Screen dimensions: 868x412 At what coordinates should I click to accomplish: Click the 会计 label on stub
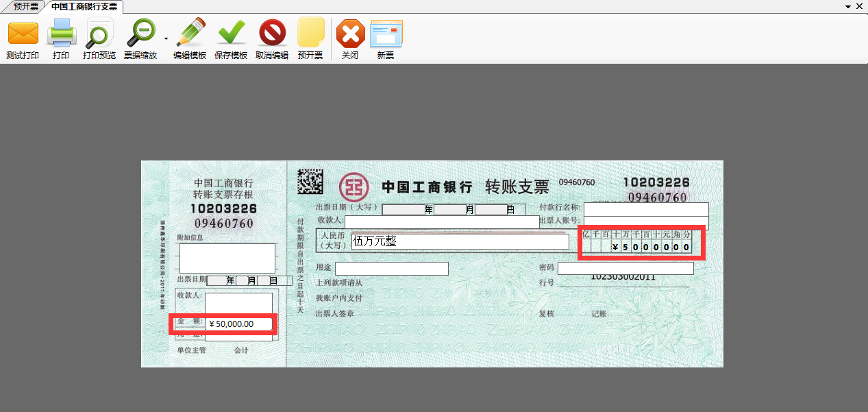[241, 350]
